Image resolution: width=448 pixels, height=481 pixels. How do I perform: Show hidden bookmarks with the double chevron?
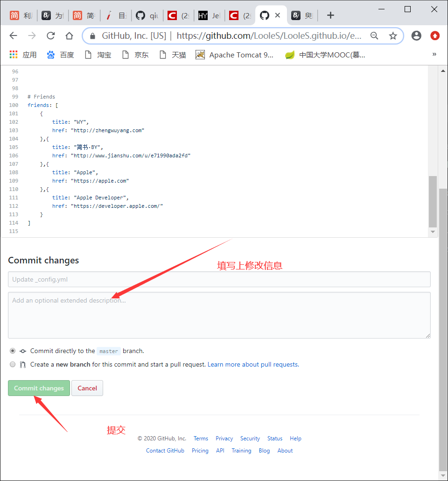(434, 54)
